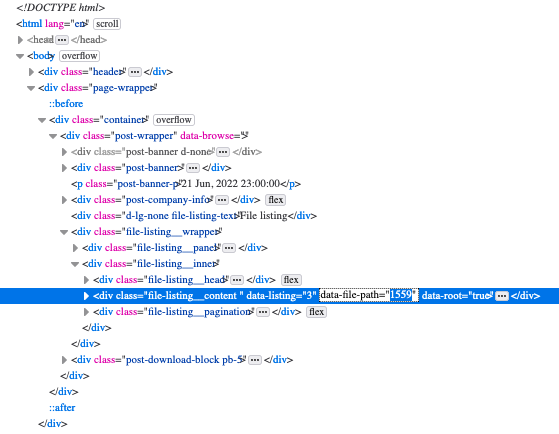Viewport: 559px width, 434px height.
Task: Collapse the container div
Action: click(x=42, y=120)
